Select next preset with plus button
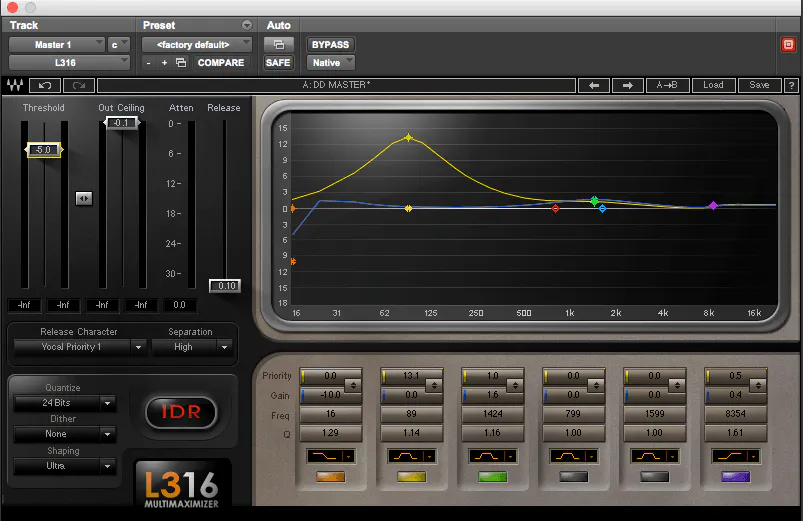 (x=164, y=62)
